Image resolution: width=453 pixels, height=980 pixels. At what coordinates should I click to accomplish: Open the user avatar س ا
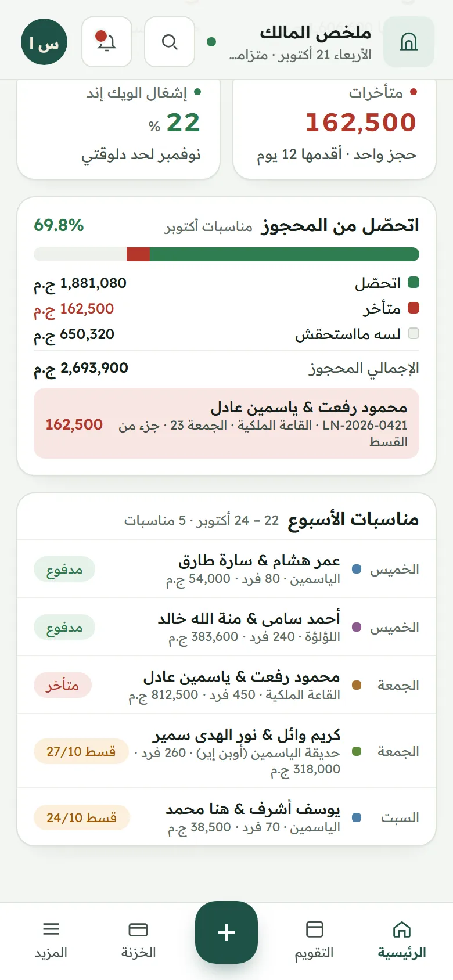click(44, 42)
